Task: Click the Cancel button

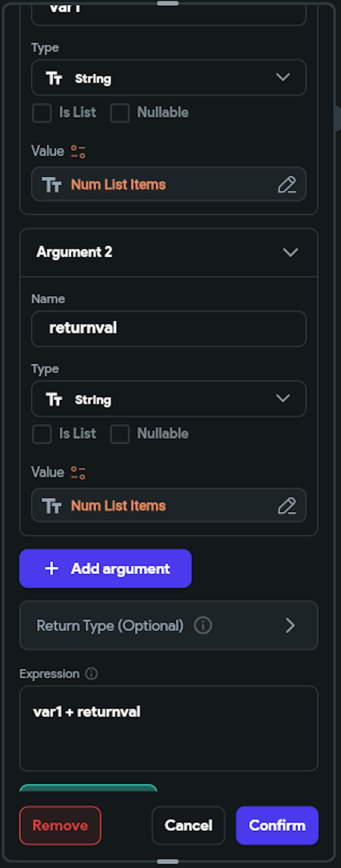Action: pyautogui.click(x=188, y=825)
